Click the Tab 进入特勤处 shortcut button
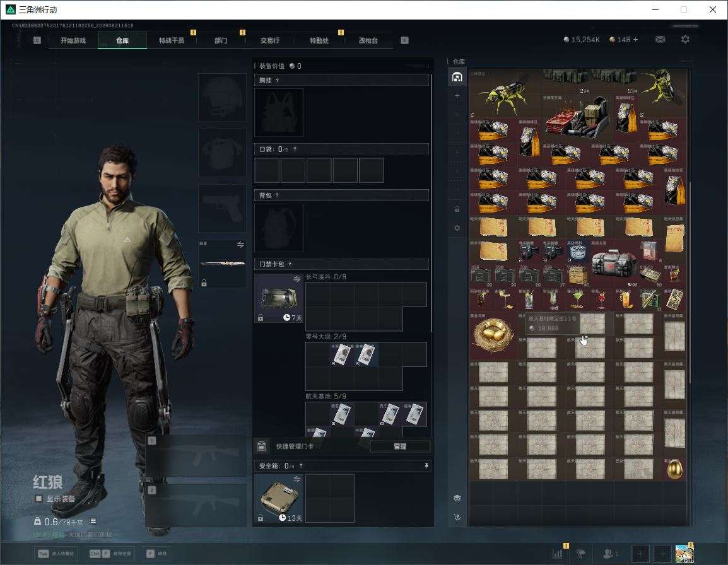Screen dimensions: 728x565 (x=56, y=554)
